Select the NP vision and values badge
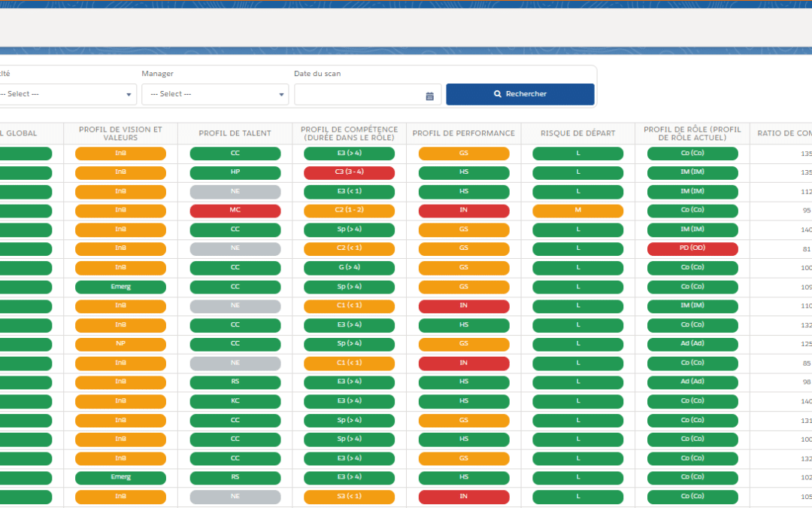This screenshot has height=508, width=812. pyautogui.click(x=120, y=344)
